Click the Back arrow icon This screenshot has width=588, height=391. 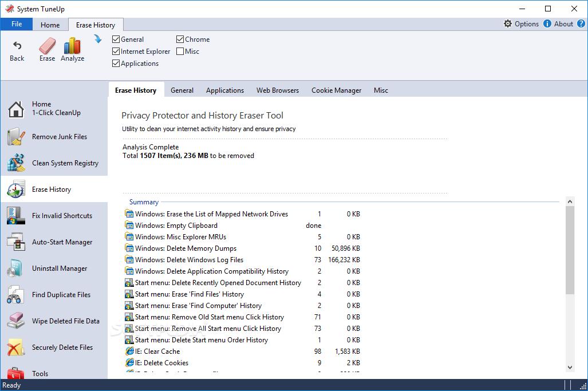coord(17,46)
